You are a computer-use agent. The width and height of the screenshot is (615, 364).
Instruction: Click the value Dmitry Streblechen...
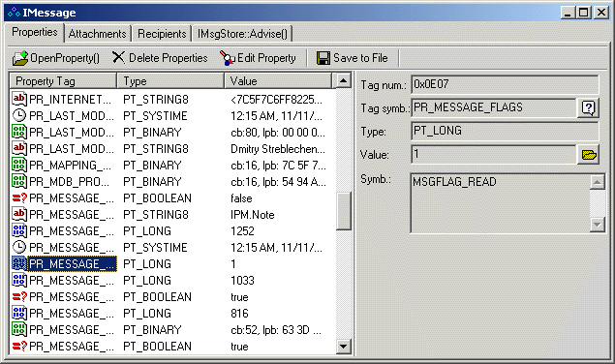click(278, 149)
